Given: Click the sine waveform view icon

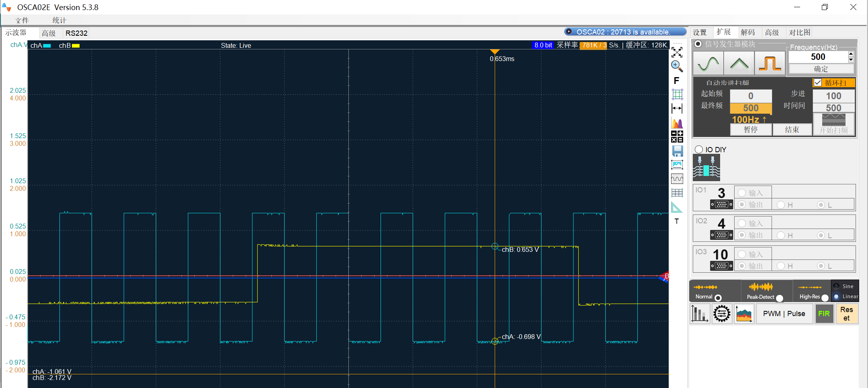Looking at the screenshot, I should [677, 179].
